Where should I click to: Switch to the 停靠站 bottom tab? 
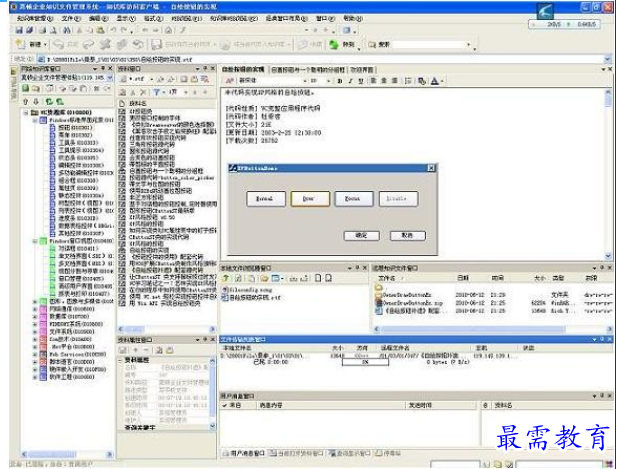tap(388, 453)
